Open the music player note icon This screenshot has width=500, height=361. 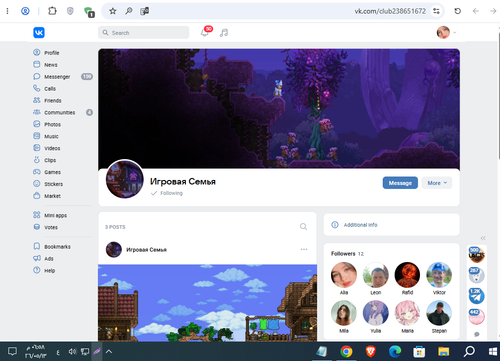(x=224, y=33)
